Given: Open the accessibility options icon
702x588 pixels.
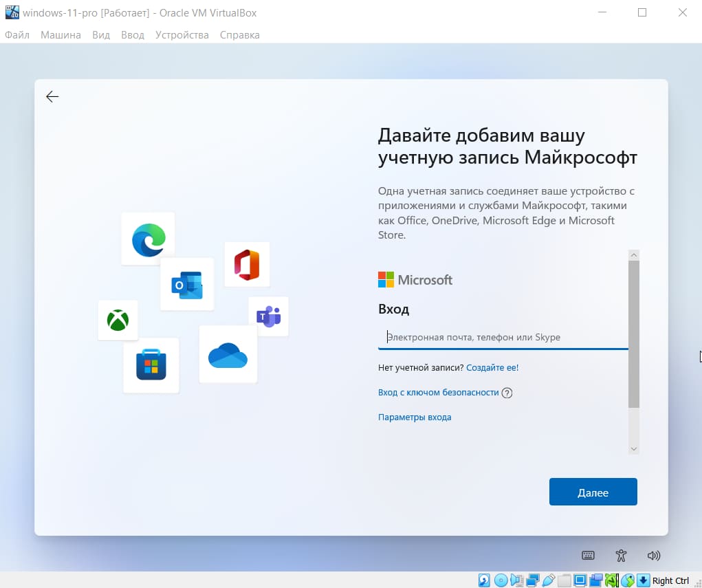Looking at the screenshot, I should (x=621, y=555).
